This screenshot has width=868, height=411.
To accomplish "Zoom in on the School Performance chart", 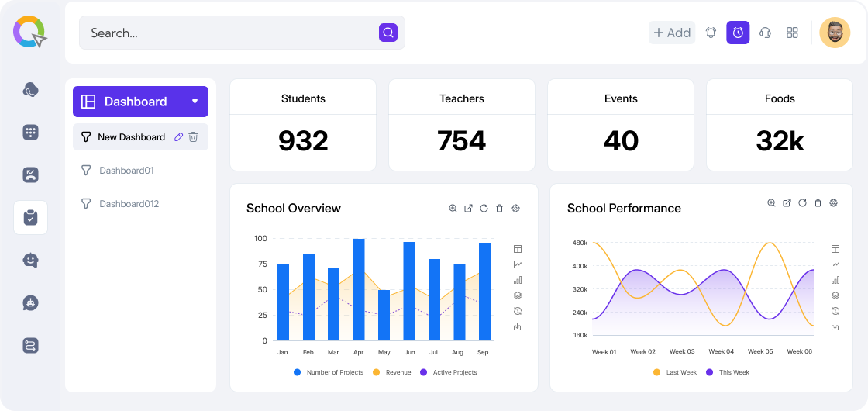I will pyautogui.click(x=771, y=203).
